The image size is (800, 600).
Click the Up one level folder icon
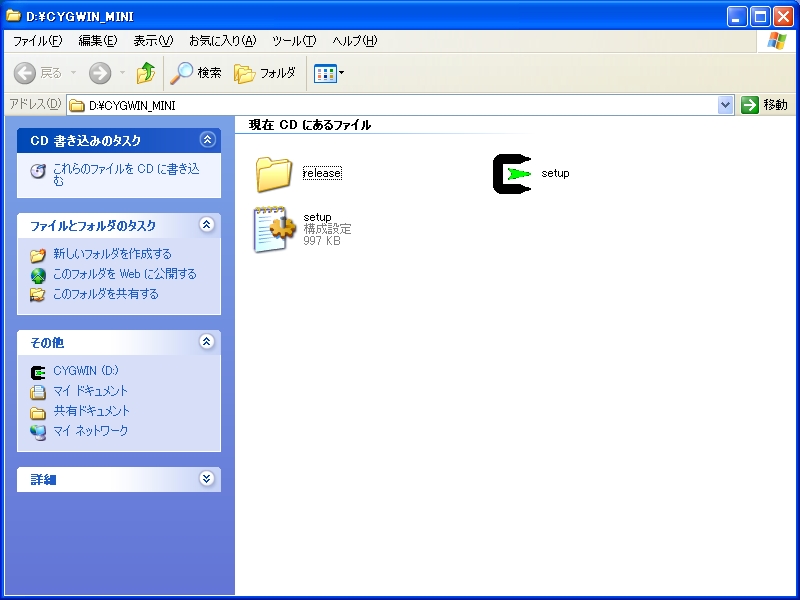(146, 73)
